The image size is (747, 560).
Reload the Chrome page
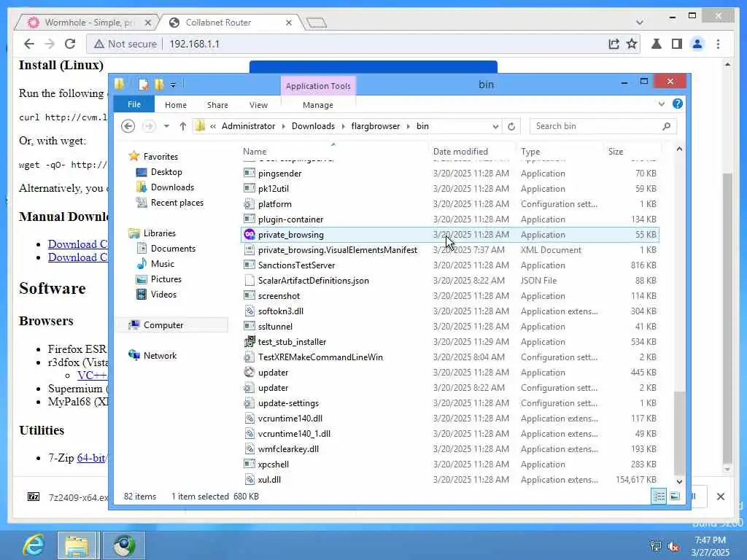pyautogui.click(x=70, y=44)
